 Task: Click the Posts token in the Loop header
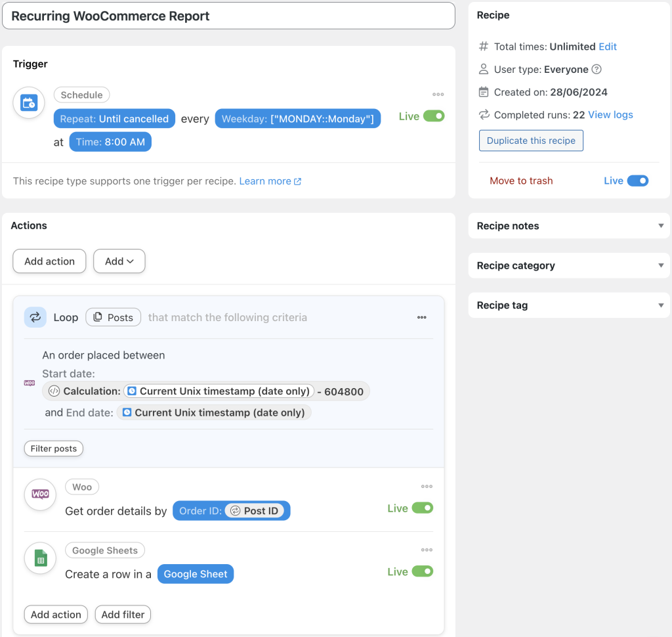[113, 317]
